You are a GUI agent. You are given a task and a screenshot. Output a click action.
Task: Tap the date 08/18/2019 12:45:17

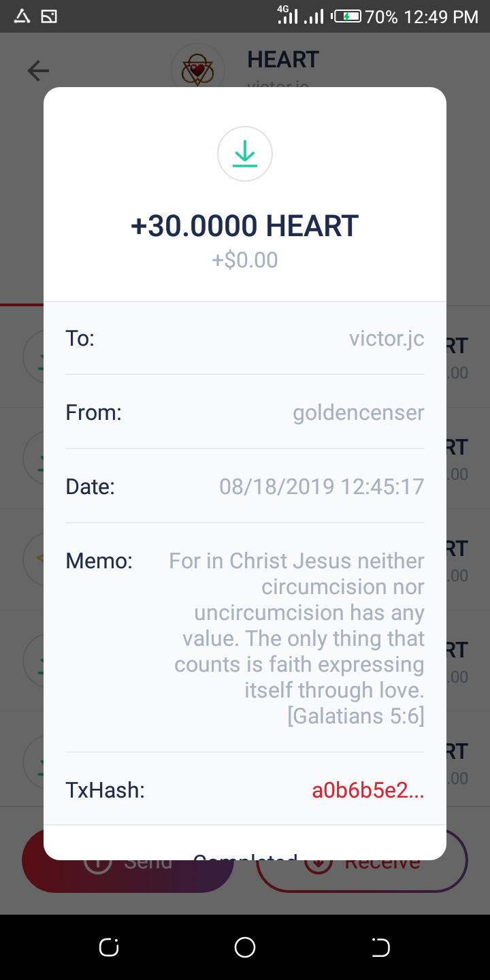[x=321, y=487]
